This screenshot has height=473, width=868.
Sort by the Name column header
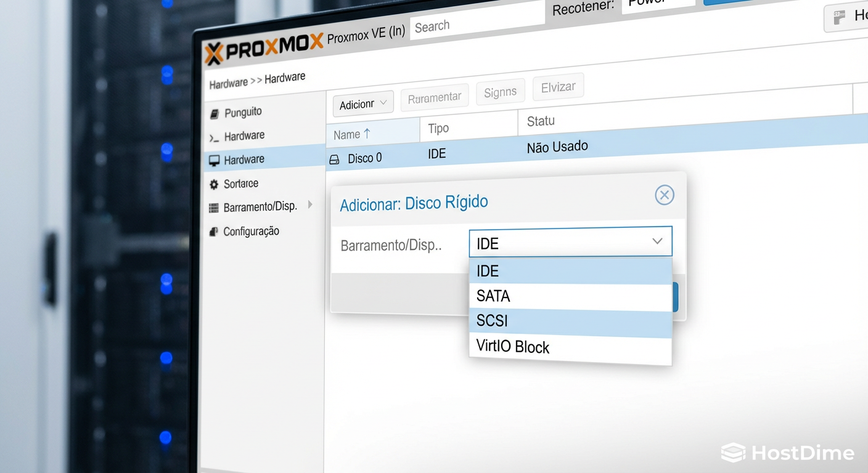tap(350, 134)
